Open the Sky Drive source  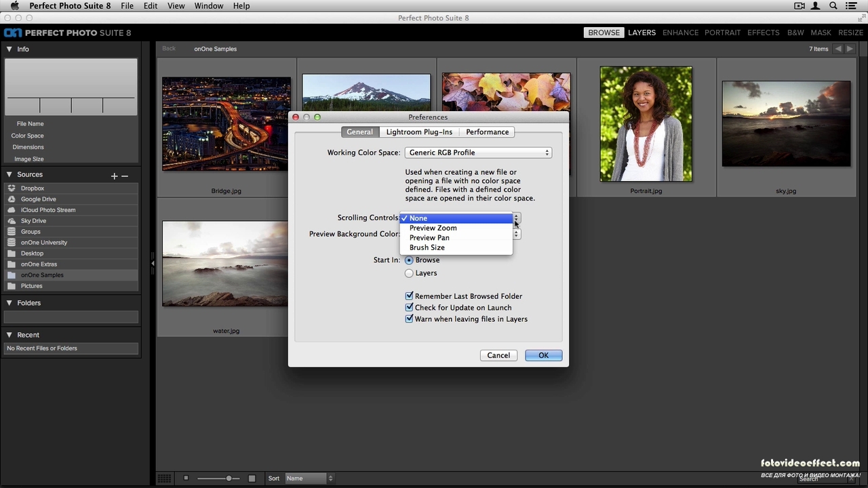coord(71,221)
